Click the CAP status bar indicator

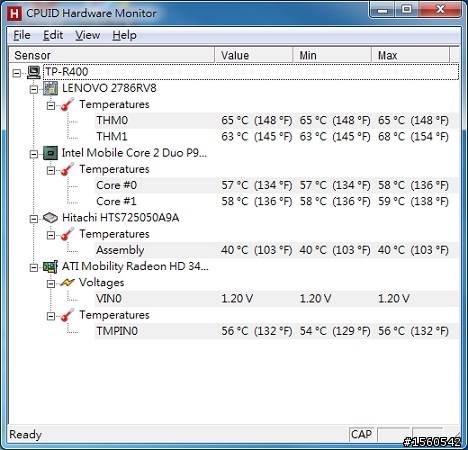(x=361, y=434)
